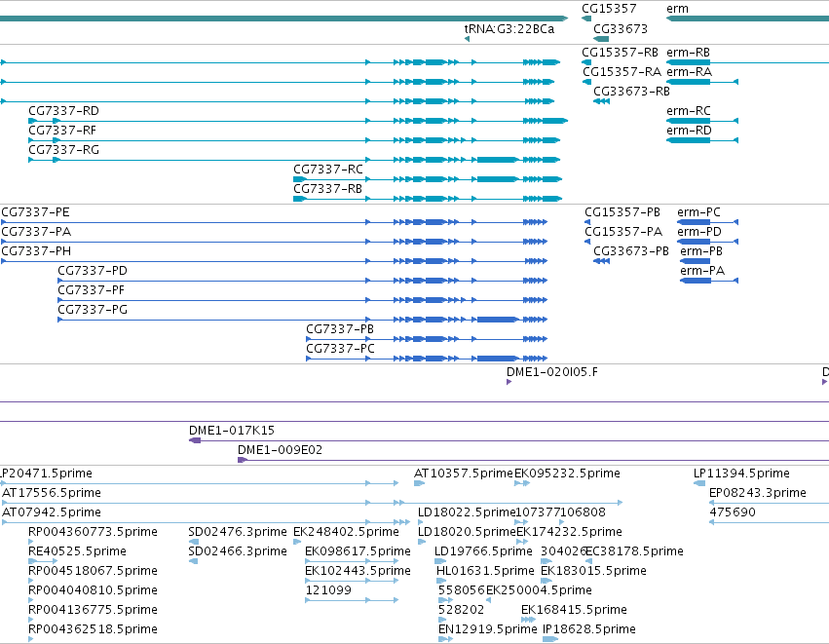Click EST EP08243.3prime
829x644 pixels.
coord(757,493)
